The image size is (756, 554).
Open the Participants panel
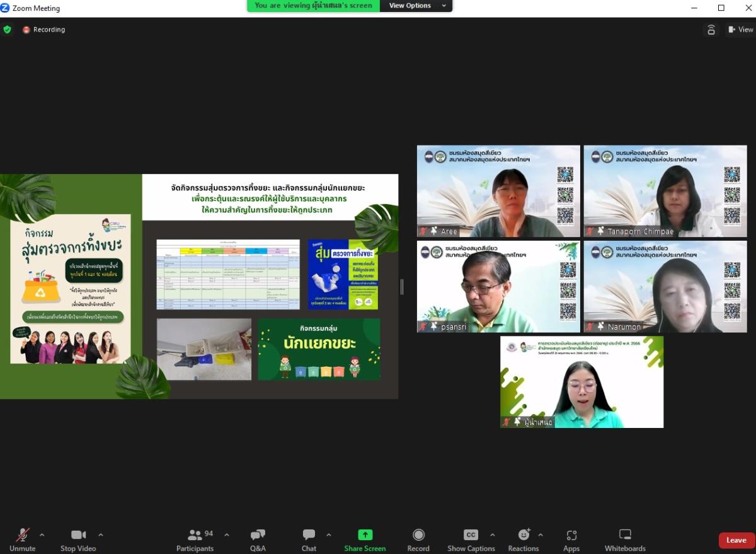195,540
